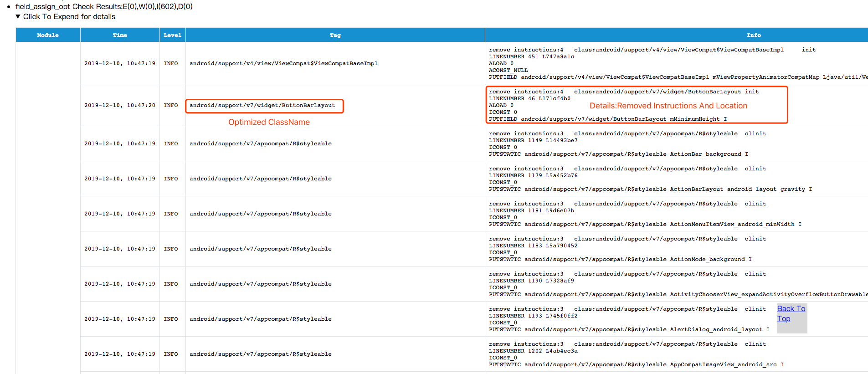Screen dimensions: 868x374
Task: Click the INFO level in the LINENUMBER 1181 row
Action: [x=171, y=214]
